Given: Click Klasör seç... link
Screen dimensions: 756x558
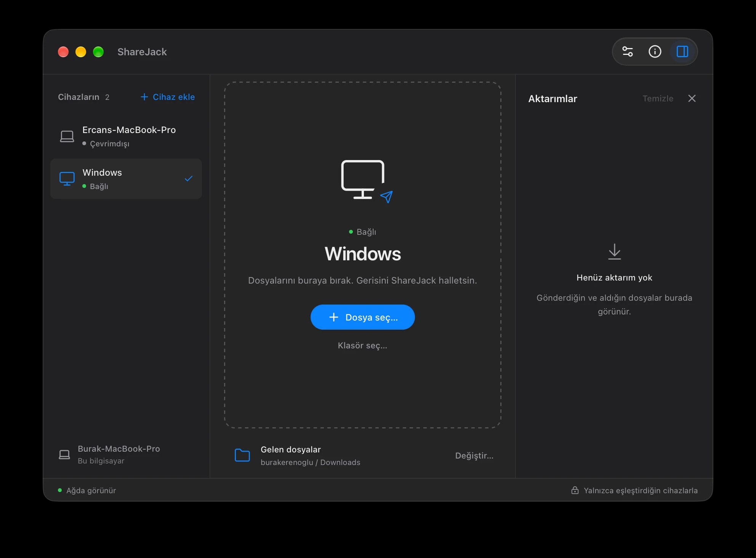Looking at the screenshot, I should (x=362, y=345).
